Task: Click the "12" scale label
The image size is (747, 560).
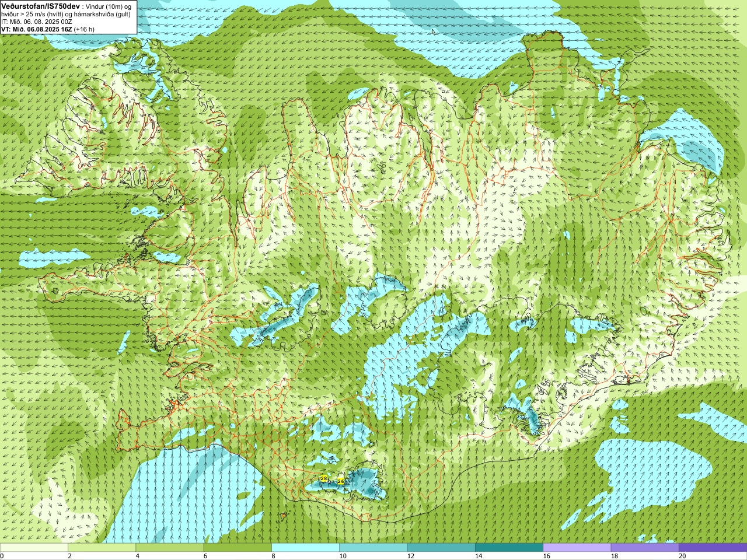Action: pos(411,556)
